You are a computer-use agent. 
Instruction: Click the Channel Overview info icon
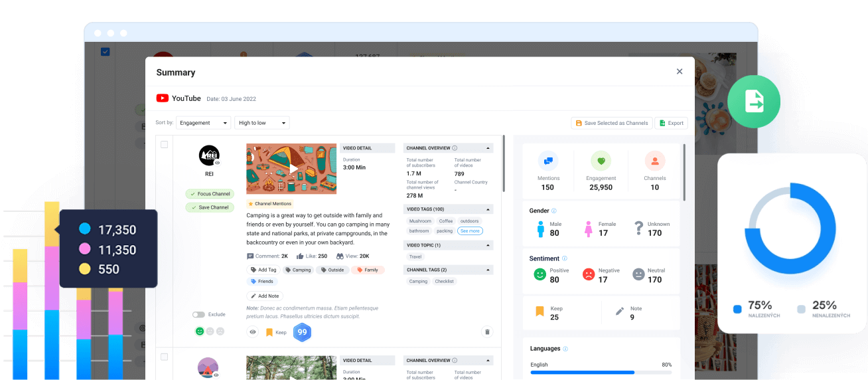click(x=455, y=148)
